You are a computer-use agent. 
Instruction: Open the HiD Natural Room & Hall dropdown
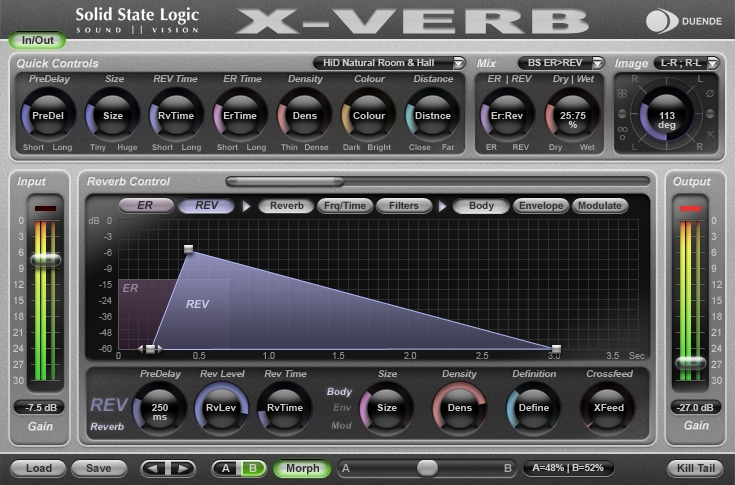click(x=389, y=63)
